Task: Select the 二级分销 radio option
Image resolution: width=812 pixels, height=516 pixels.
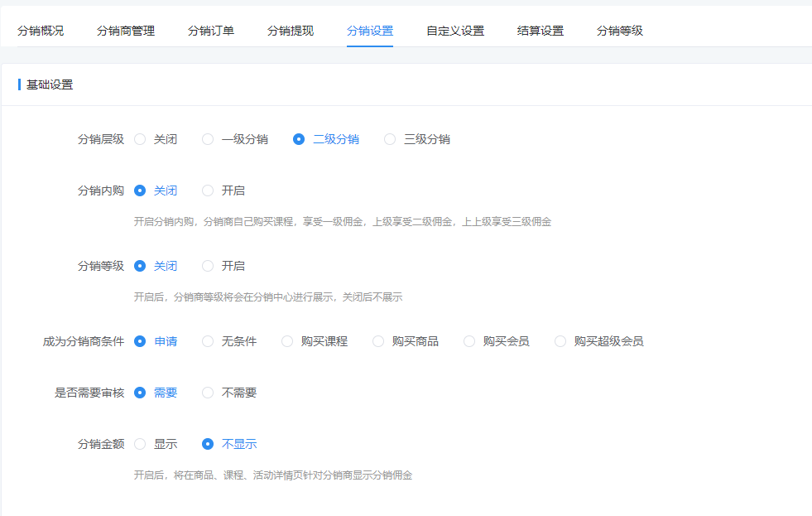Action: point(326,139)
